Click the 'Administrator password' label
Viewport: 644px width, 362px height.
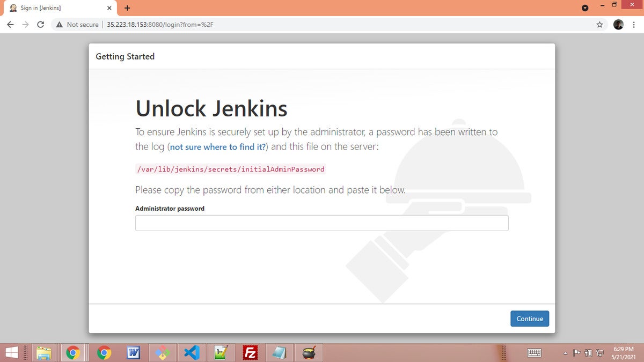[x=170, y=208]
